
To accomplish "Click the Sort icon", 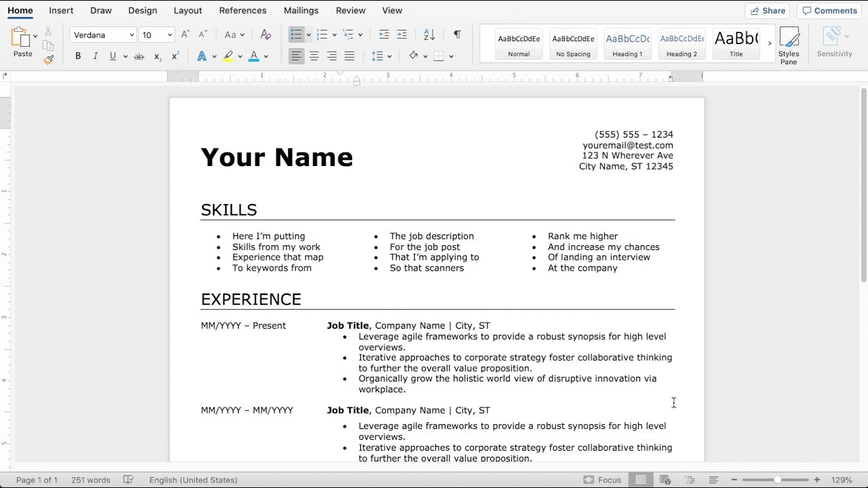I will click(428, 35).
